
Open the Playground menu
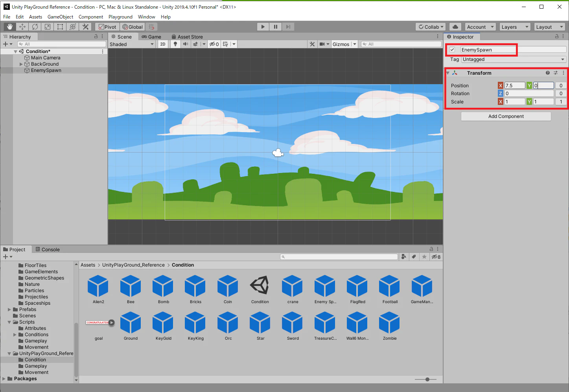coord(120,17)
